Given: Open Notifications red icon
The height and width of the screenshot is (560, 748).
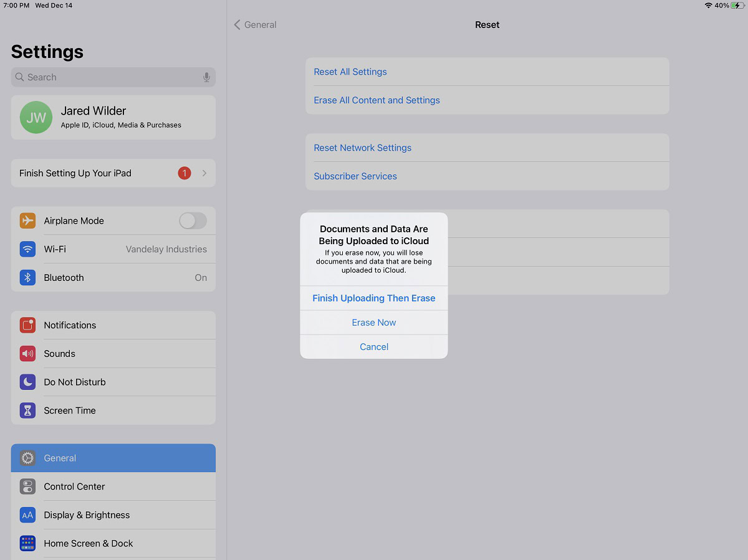Looking at the screenshot, I should coord(27,325).
